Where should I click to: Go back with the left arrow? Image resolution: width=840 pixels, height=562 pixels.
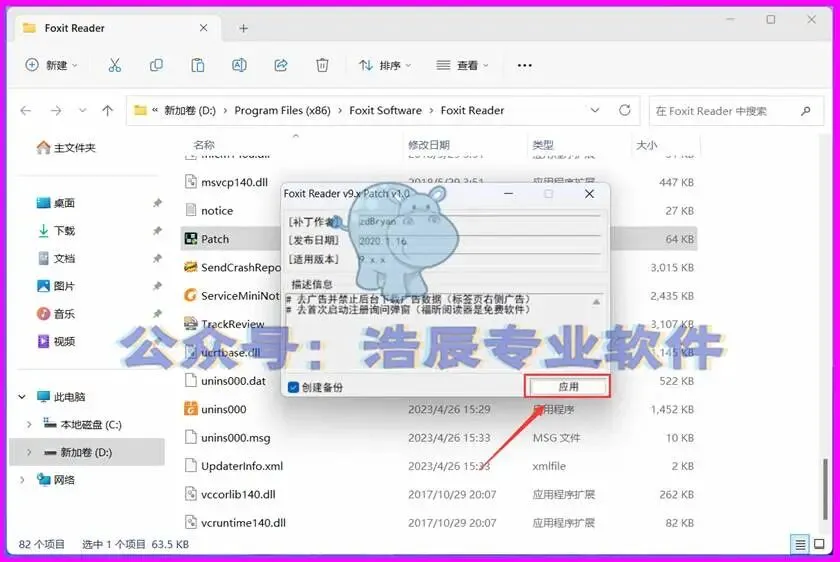pos(26,111)
